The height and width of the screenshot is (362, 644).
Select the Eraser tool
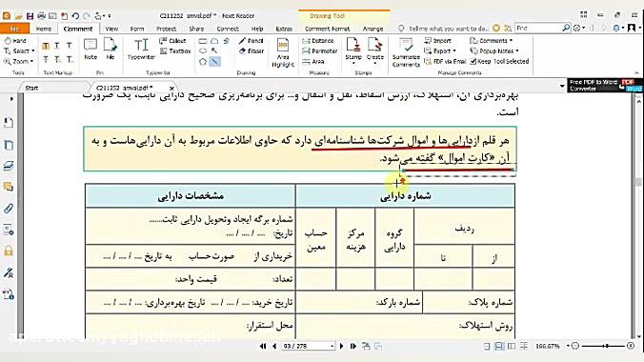pyautogui.click(x=252, y=50)
